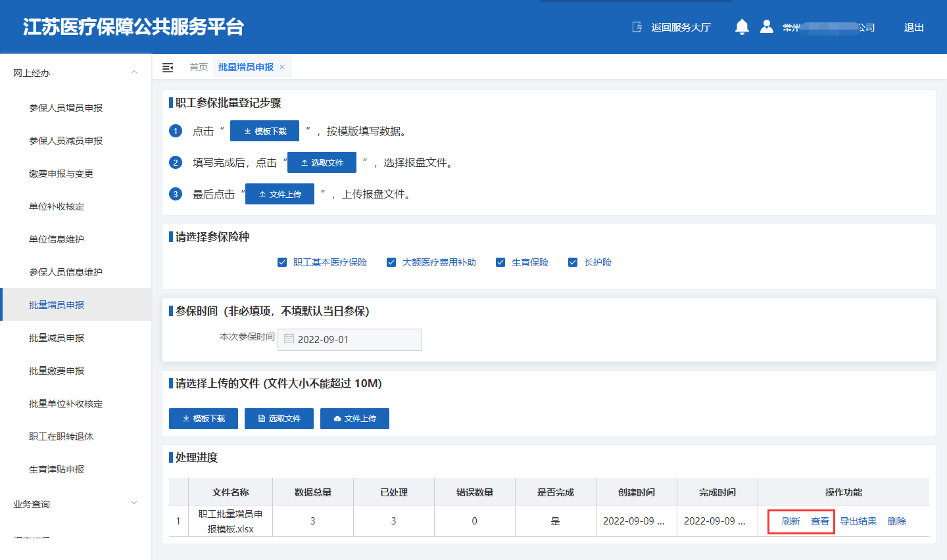This screenshot has width=947, height=560.
Task: Click the notification bell icon
Action: click(x=742, y=27)
